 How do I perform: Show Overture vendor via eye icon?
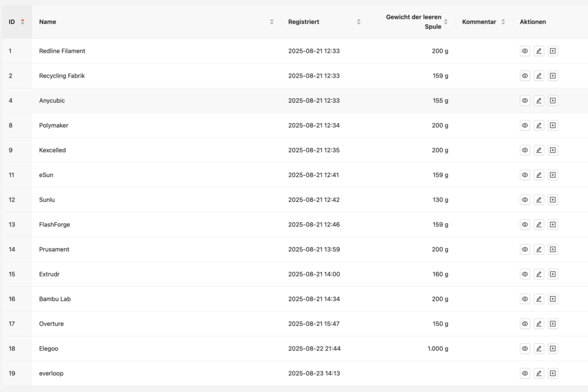coord(525,324)
